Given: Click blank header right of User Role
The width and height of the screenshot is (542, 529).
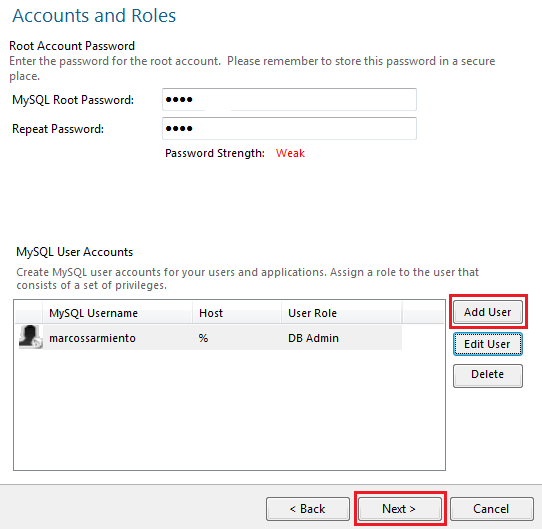Looking at the screenshot, I should [x=423, y=313].
